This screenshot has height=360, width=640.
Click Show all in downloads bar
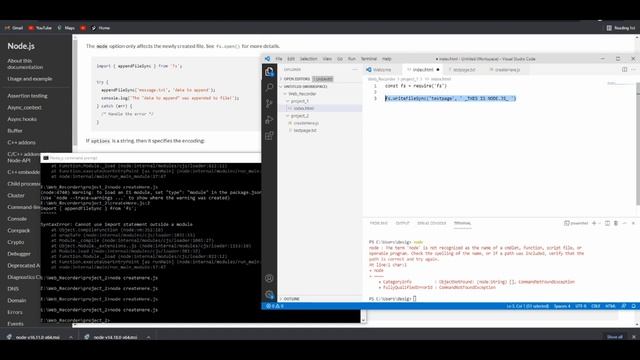tap(615, 337)
